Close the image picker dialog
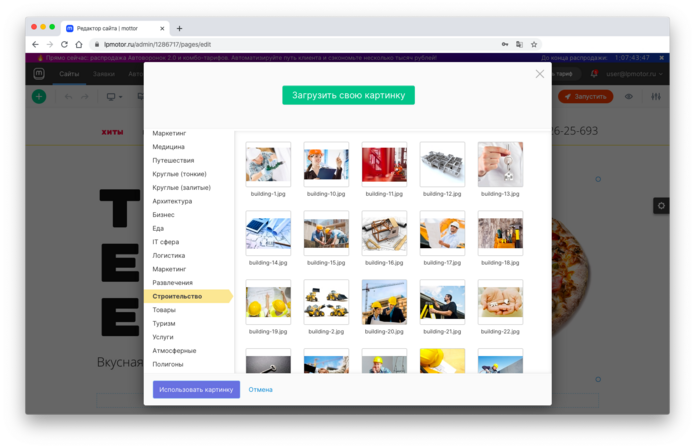Image resolution: width=695 pixels, height=448 pixels. (539, 74)
